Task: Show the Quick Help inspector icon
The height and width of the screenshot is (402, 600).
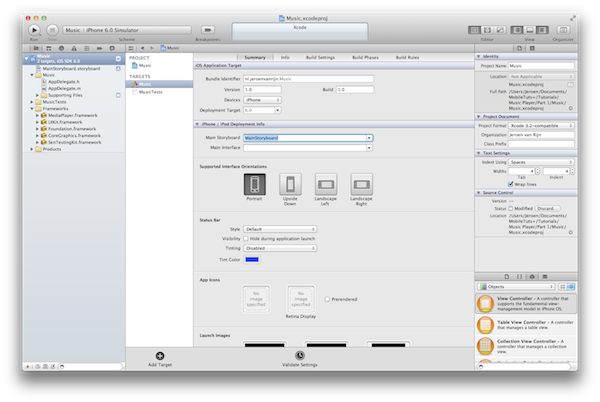Action: point(532,48)
